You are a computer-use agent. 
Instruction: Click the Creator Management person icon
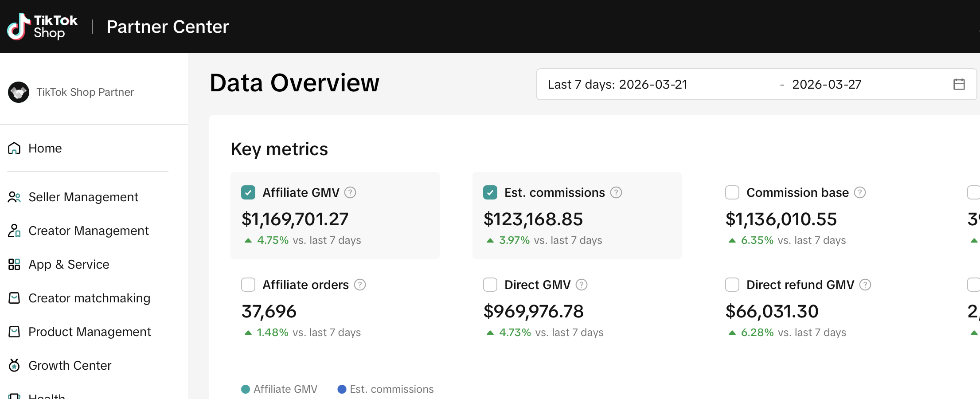coord(14,231)
